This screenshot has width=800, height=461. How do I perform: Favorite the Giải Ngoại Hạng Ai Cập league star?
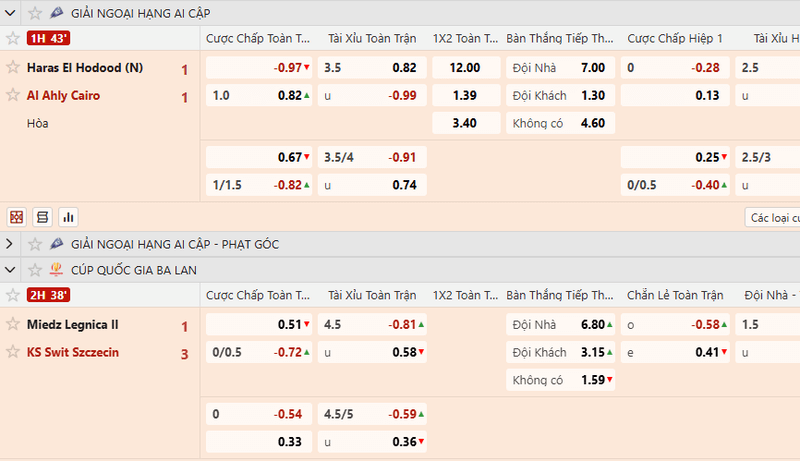tap(35, 13)
